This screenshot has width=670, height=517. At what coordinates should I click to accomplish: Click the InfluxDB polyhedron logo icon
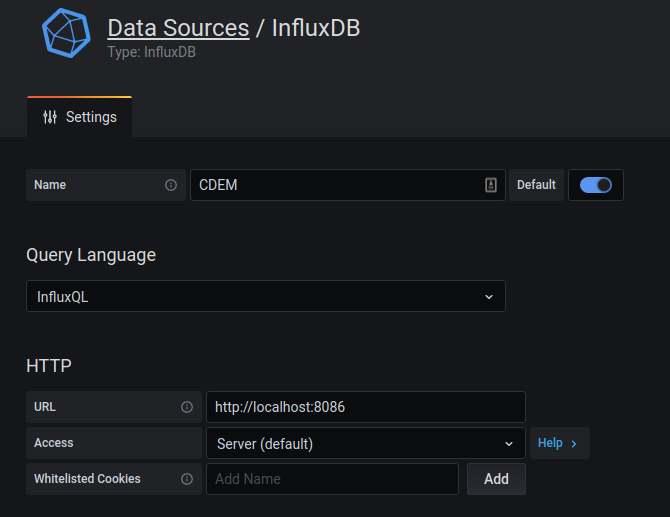coord(66,33)
